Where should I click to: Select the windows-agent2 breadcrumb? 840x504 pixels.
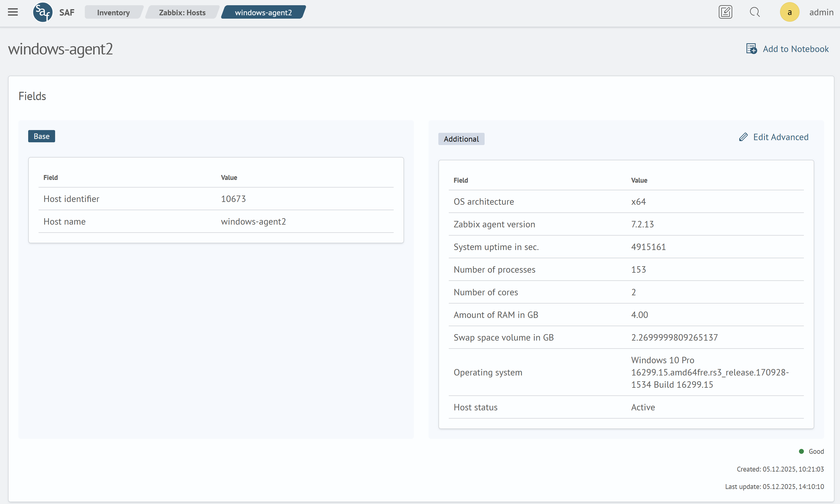click(x=263, y=13)
